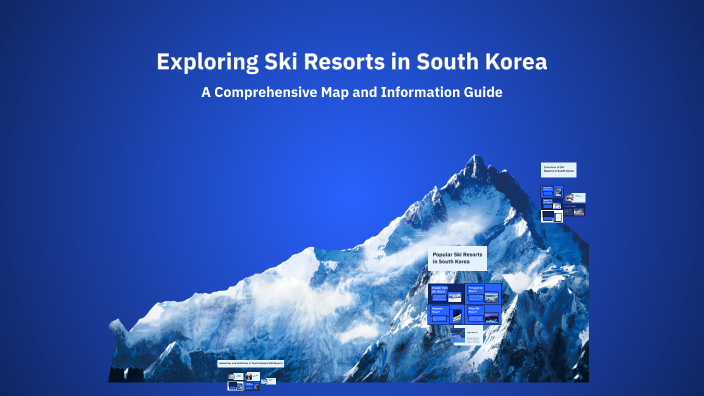The width and height of the screenshot is (704, 396).
Task: Open the "Overview of Ski Resorts in South Korea" topic
Action: coord(559,170)
